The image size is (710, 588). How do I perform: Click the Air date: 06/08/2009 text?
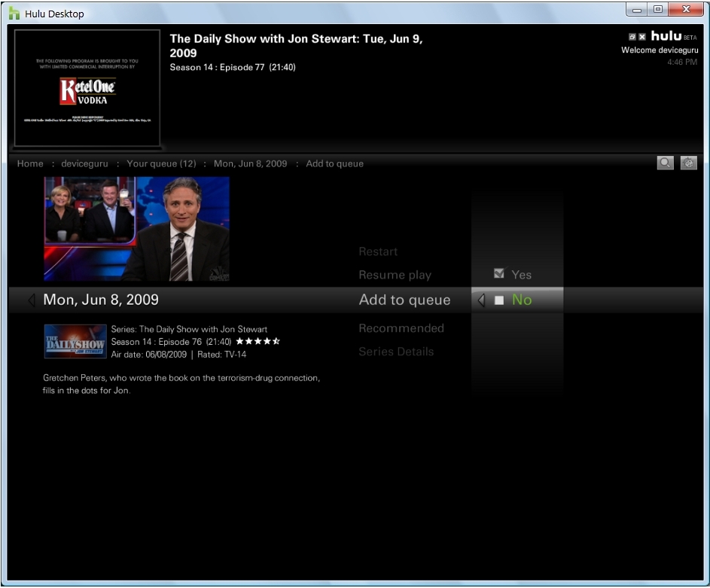point(149,355)
